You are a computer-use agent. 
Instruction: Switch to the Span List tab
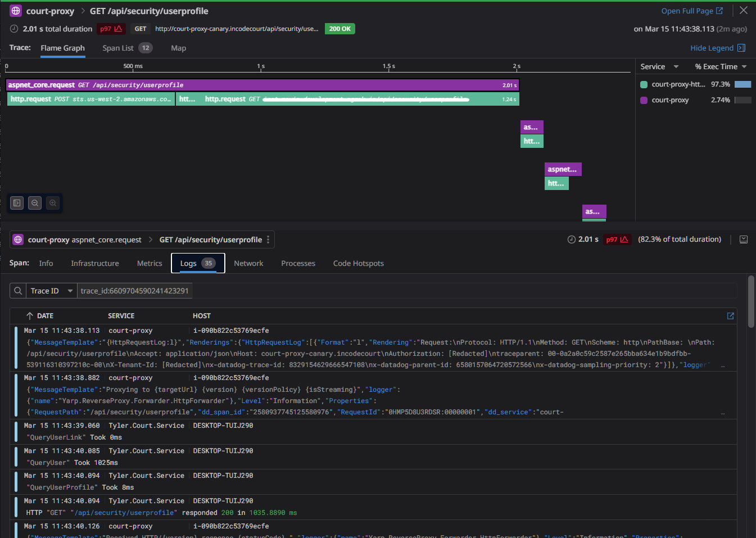(x=120, y=48)
